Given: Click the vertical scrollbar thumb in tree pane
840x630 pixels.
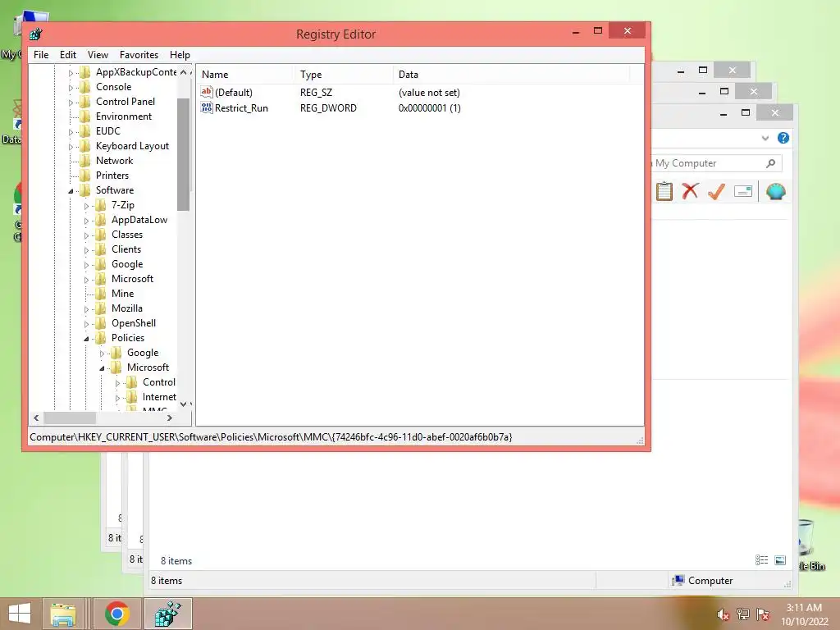Looking at the screenshot, I should coord(183,154).
